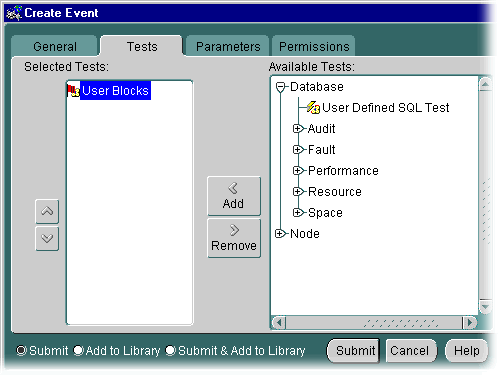Click the scroll right arrow in Available Tests
Screen dimensions: 498x375
pos(470,323)
